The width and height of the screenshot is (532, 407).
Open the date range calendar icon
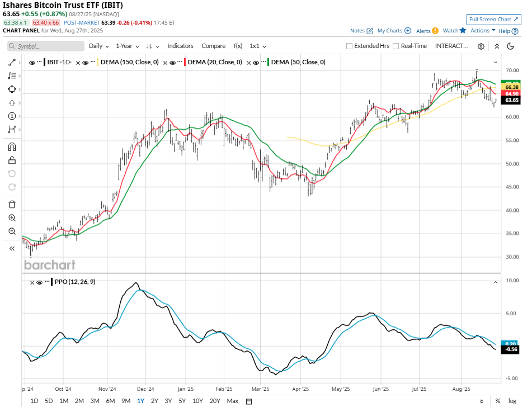point(249,401)
